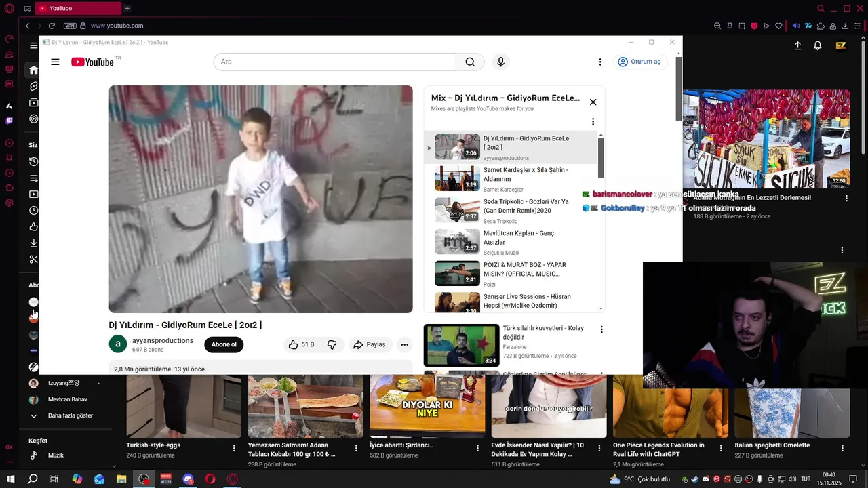Open downloads arrow icon in background YouTube sidebar

tap(33, 243)
